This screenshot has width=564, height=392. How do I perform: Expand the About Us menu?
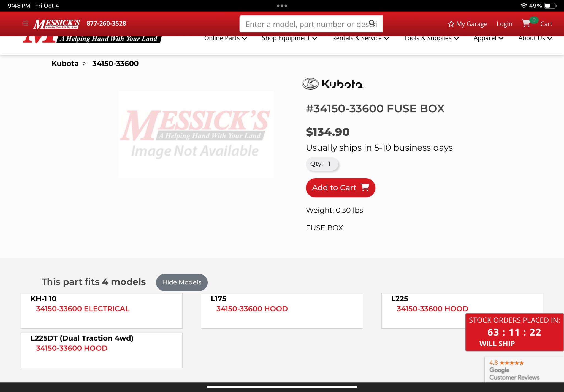pos(535,38)
